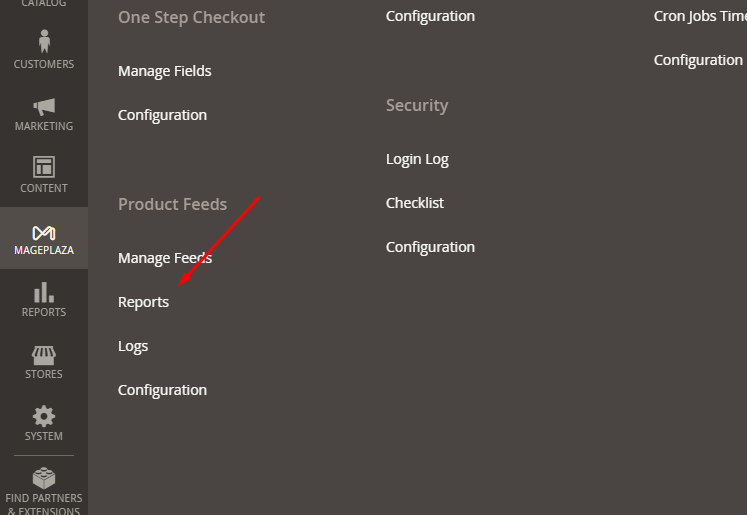Open Manage Fields under One Step Checkout
Screen dimensions: 747x515
(164, 71)
